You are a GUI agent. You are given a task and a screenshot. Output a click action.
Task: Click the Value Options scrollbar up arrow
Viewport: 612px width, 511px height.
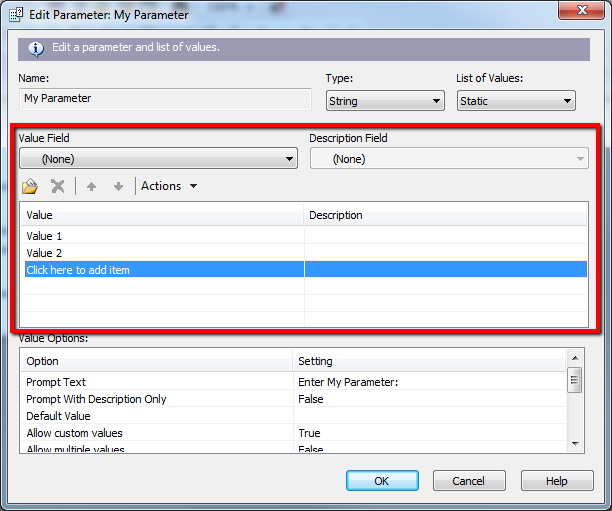pos(575,358)
